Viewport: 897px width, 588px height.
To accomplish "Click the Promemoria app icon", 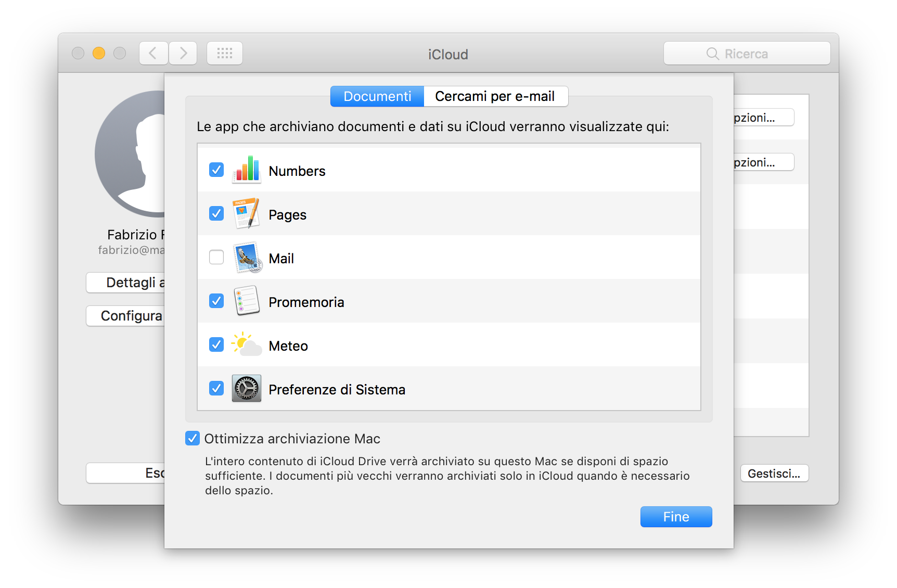I will pyautogui.click(x=247, y=301).
